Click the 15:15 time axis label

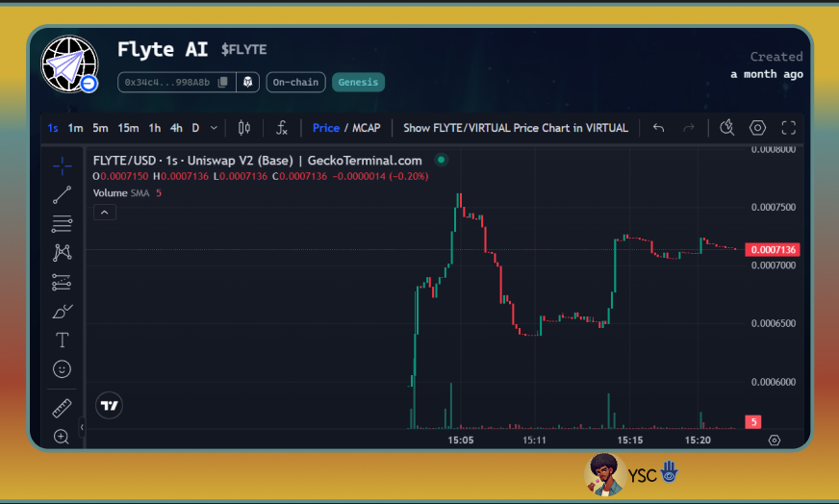click(630, 440)
